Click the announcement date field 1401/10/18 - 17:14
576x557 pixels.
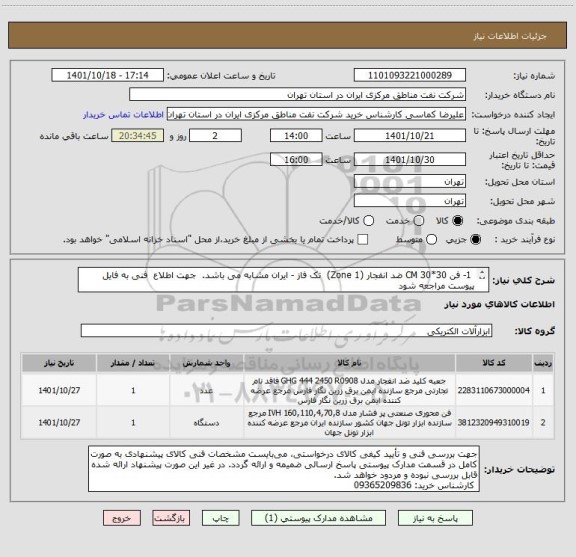[108, 75]
